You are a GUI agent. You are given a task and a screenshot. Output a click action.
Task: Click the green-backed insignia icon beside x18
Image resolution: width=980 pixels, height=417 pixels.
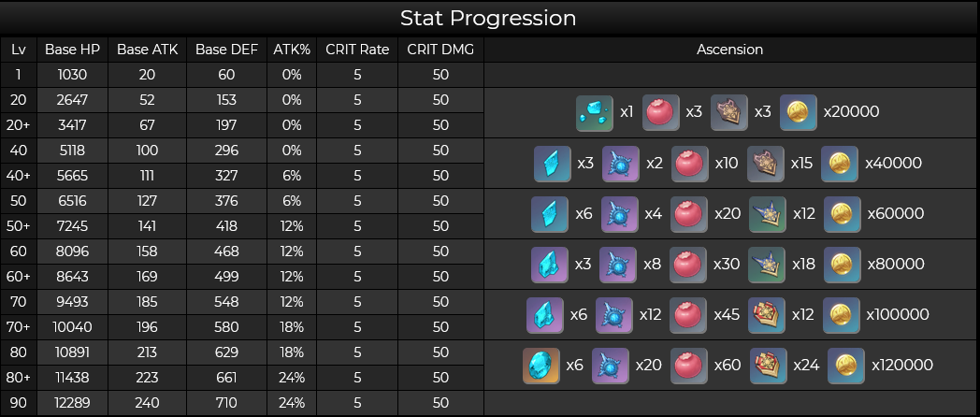click(x=767, y=265)
